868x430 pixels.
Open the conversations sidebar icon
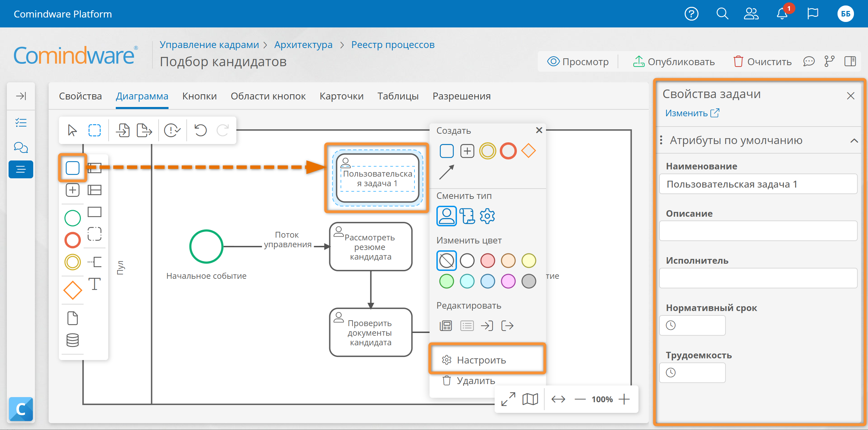coord(21,147)
